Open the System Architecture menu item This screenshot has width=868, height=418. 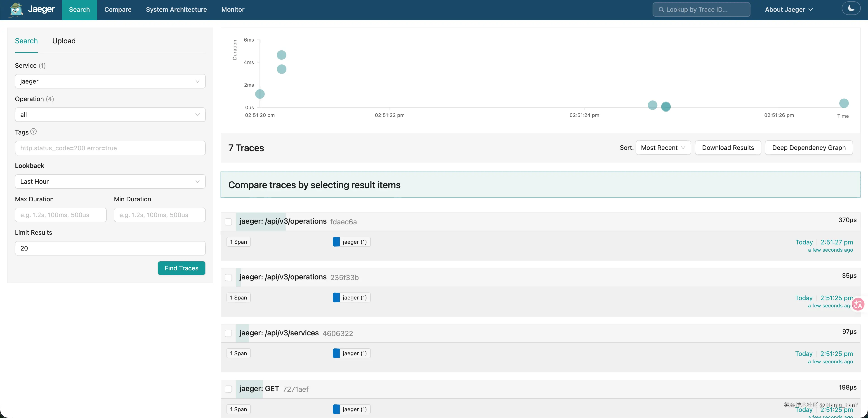[x=176, y=9]
